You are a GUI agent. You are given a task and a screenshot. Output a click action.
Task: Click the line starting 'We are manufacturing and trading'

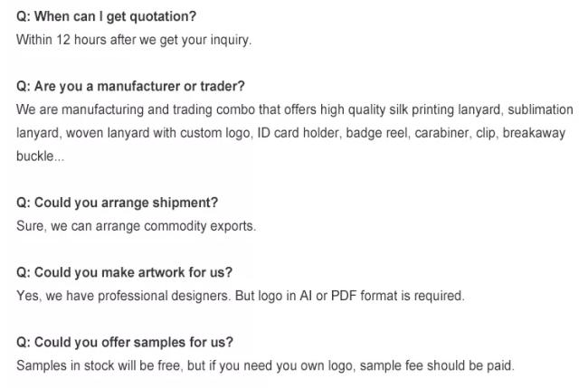295,109
